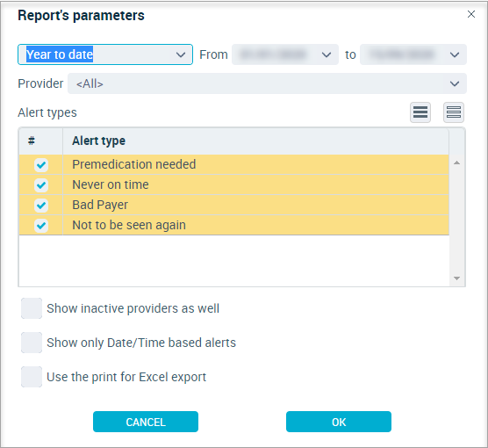Uncheck the Bad Payer alert type
The image size is (488, 448).
(41, 206)
